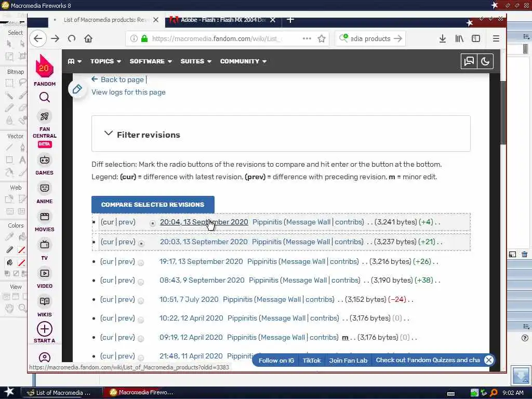Open the Firefox hamburger menu
Screen dimensions: 532x399
(x=496, y=38)
